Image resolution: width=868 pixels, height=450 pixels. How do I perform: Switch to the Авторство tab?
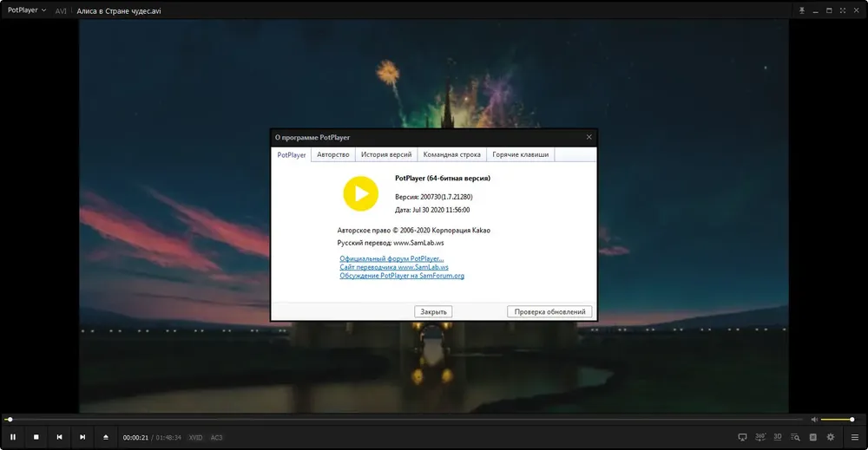click(x=333, y=155)
